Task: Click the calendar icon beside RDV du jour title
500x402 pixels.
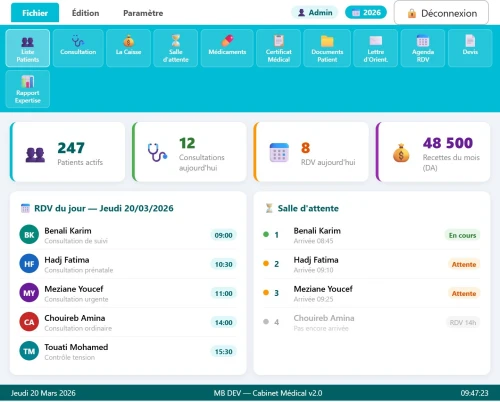Action: 25,208
